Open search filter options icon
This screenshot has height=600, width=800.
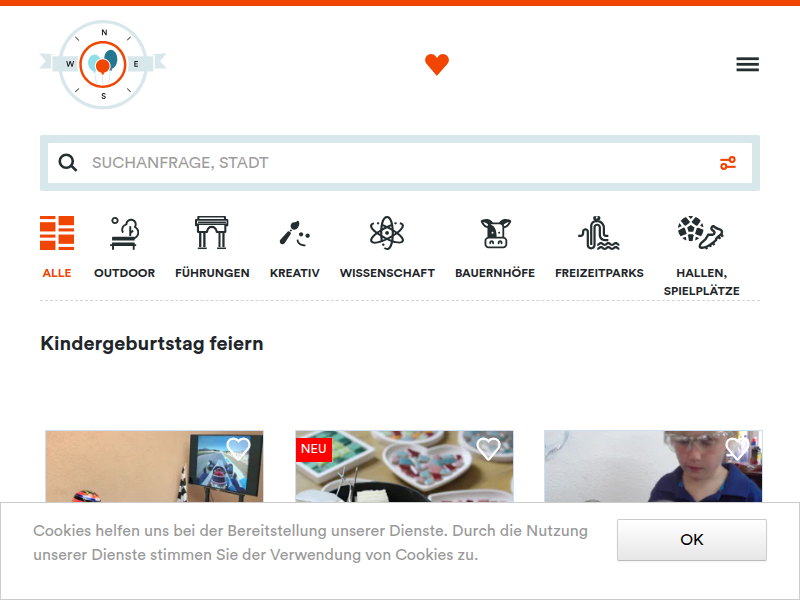(728, 163)
